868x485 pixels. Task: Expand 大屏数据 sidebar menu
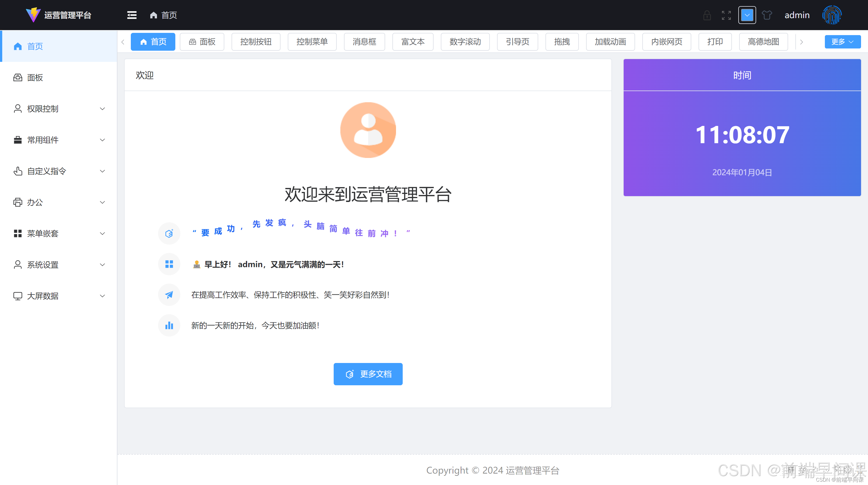pyautogui.click(x=59, y=296)
